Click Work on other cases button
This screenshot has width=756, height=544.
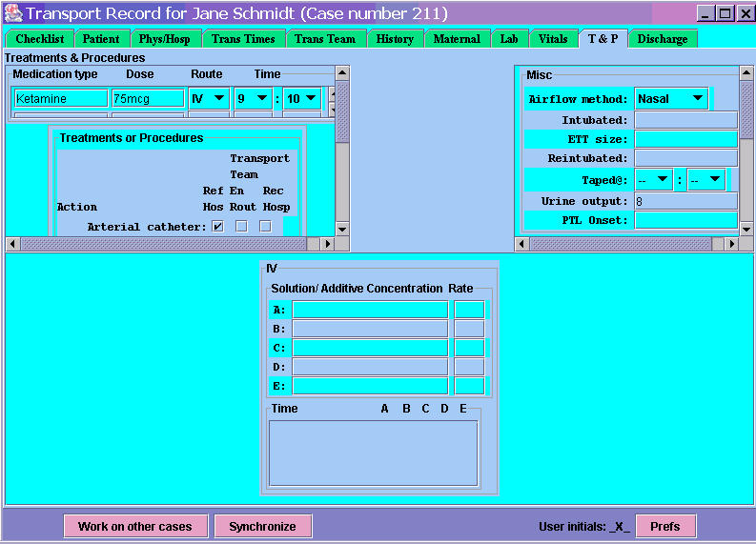click(x=134, y=526)
